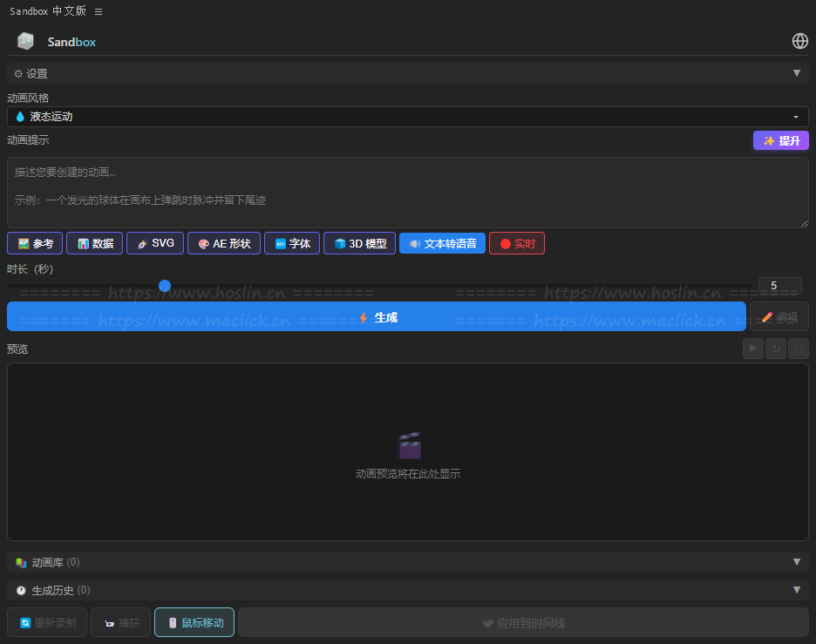Click the AE 形状 shapes button
This screenshot has width=816, height=644.
click(x=224, y=243)
